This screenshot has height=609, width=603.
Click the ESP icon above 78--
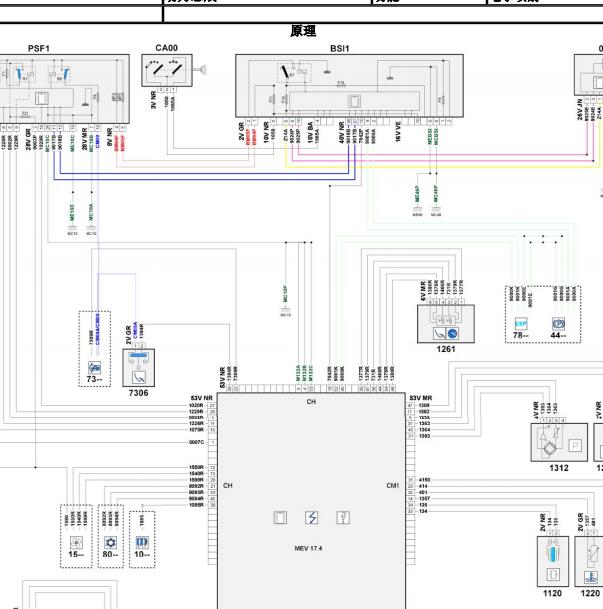(x=520, y=324)
